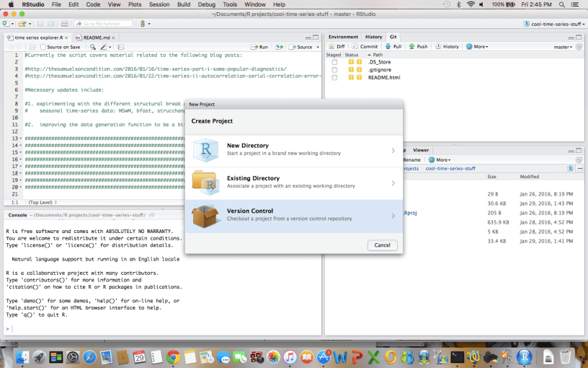This screenshot has height=368, width=588.
Task: Open Google Chrome from the dock
Action: click(x=173, y=356)
